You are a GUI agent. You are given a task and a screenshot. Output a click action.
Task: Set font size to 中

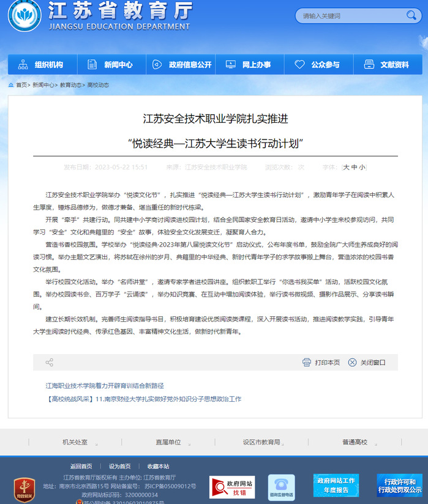tap(354, 167)
